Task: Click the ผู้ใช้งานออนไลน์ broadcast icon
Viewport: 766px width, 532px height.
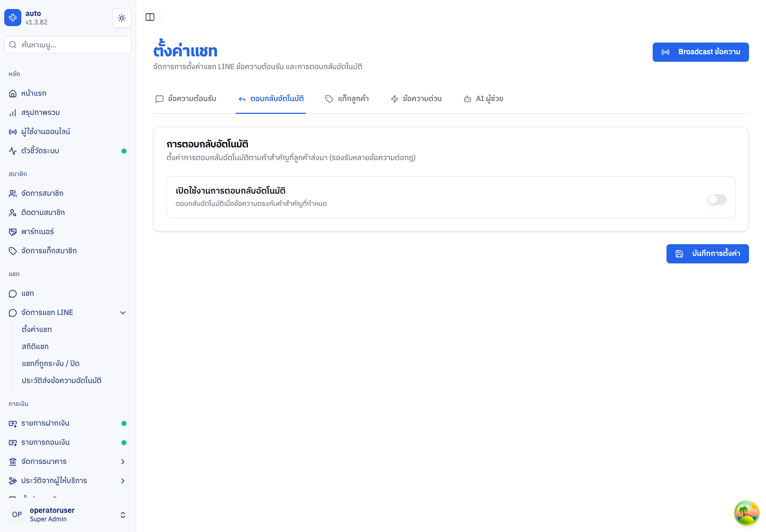Action: [13, 132]
